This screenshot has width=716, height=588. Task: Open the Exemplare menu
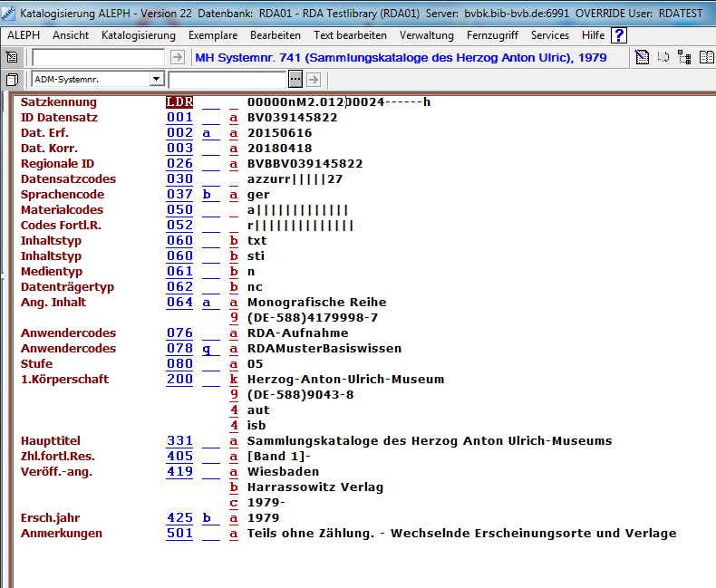click(213, 35)
